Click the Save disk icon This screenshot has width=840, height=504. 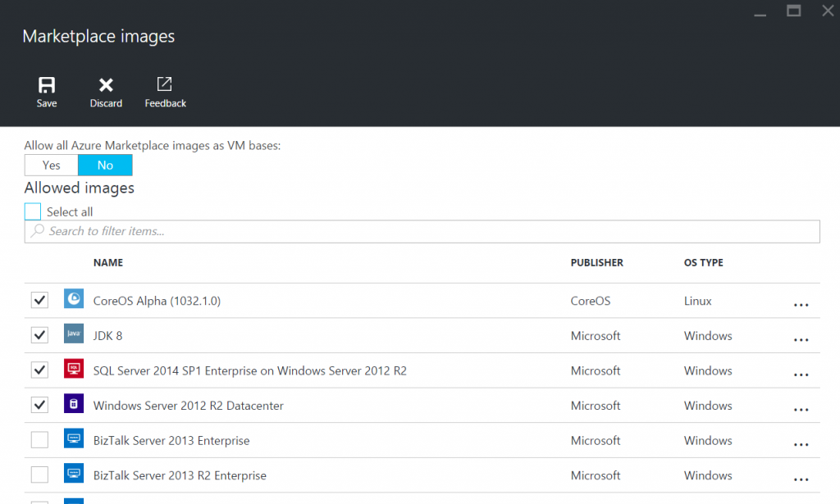click(x=47, y=84)
